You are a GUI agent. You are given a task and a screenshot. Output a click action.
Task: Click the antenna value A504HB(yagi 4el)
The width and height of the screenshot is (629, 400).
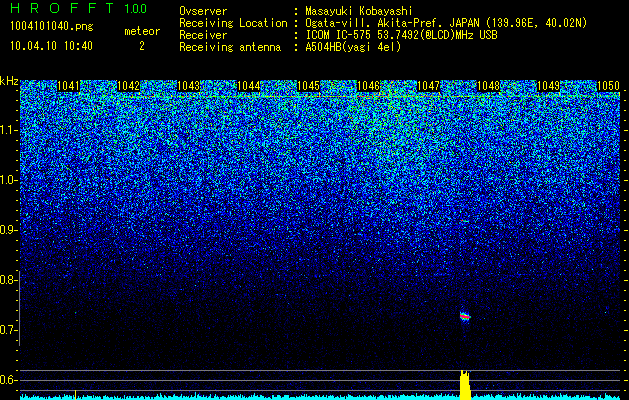click(x=353, y=47)
